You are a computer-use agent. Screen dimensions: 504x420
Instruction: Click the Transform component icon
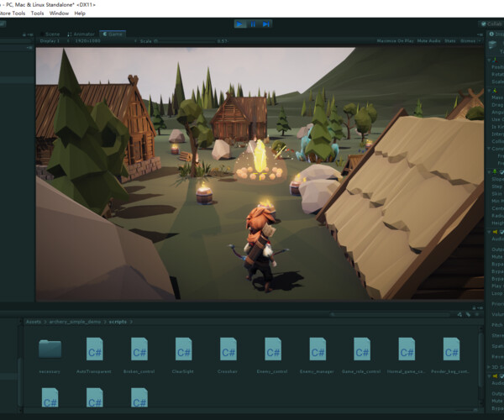496,60
